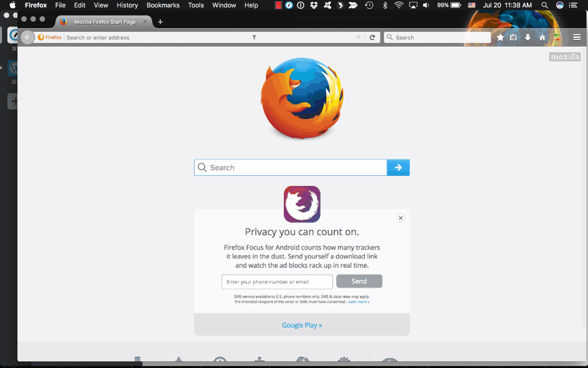Image resolution: width=588 pixels, height=368 pixels.
Task: Open the File menu
Action: click(x=61, y=5)
